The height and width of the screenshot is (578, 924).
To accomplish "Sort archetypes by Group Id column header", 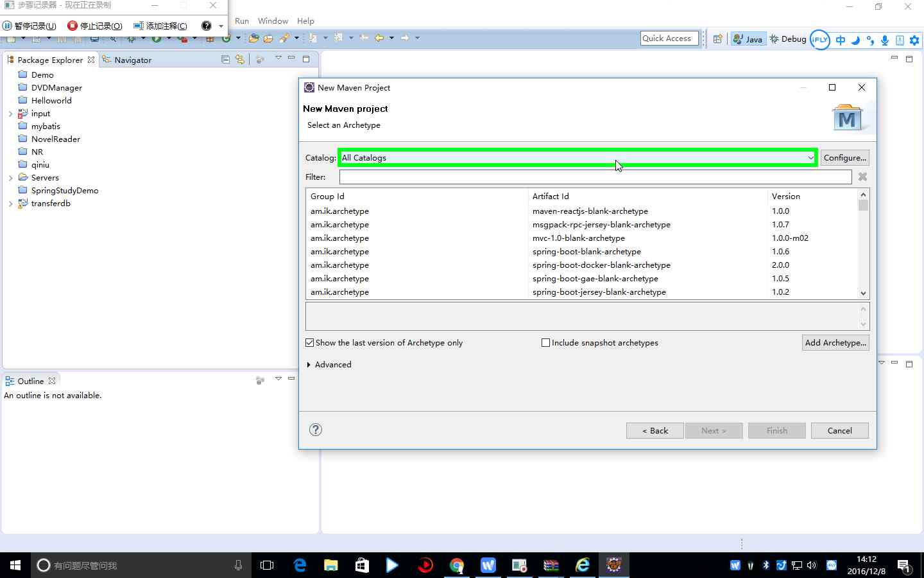I will [x=417, y=196].
